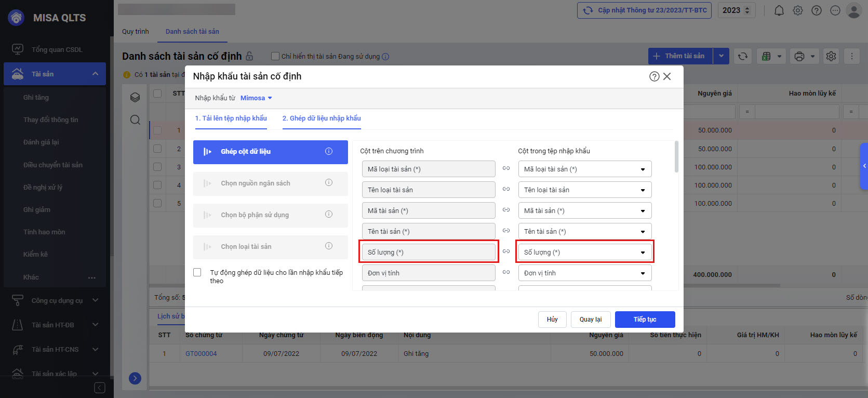Click the Quay lại button
868x398 pixels.
point(590,320)
